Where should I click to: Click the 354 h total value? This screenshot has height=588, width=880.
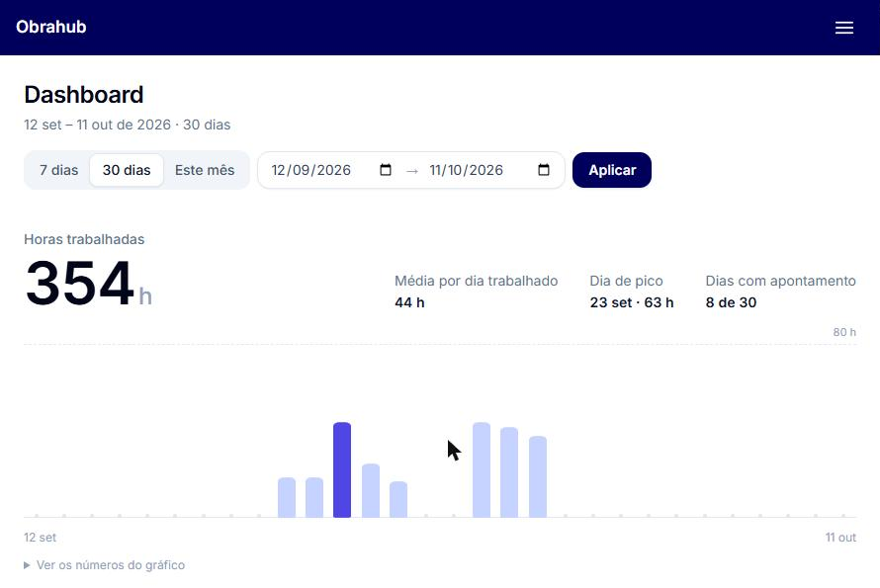(88, 283)
